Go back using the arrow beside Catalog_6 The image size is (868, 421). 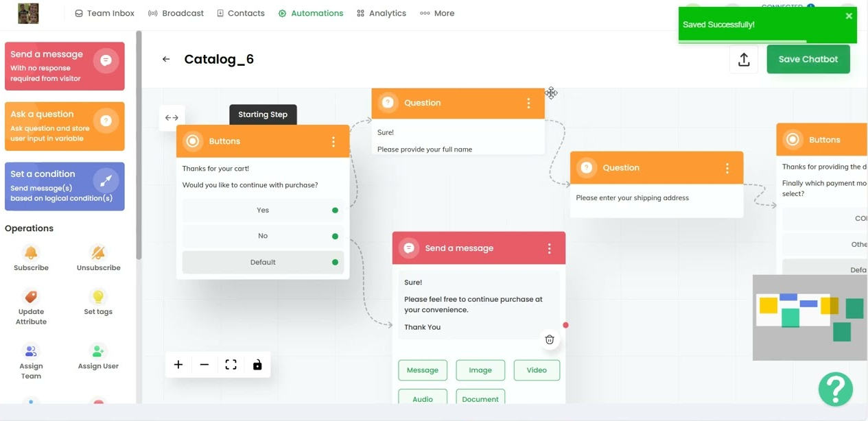pyautogui.click(x=166, y=59)
